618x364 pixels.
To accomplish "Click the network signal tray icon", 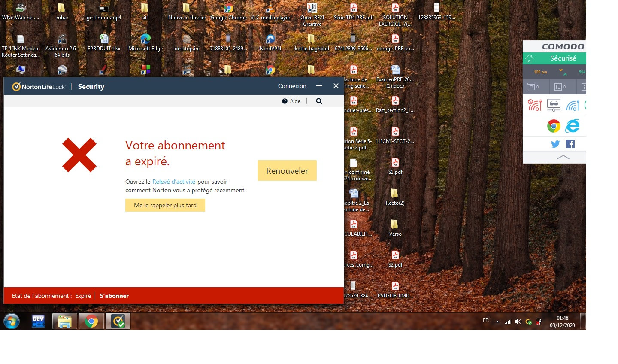I will point(508,322).
